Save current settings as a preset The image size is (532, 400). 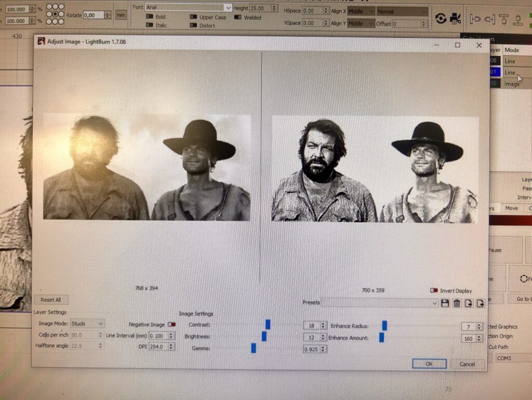click(x=445, y=303)
